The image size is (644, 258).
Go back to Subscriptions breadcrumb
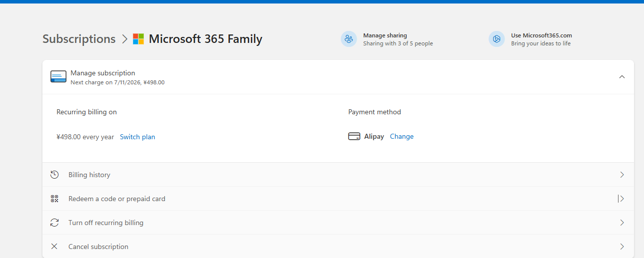pos(79,39)
